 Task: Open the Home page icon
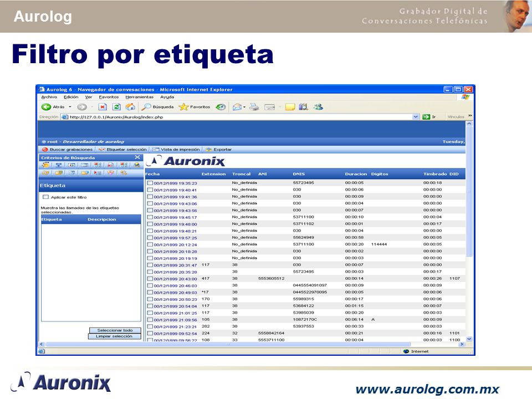coord(130,107)
